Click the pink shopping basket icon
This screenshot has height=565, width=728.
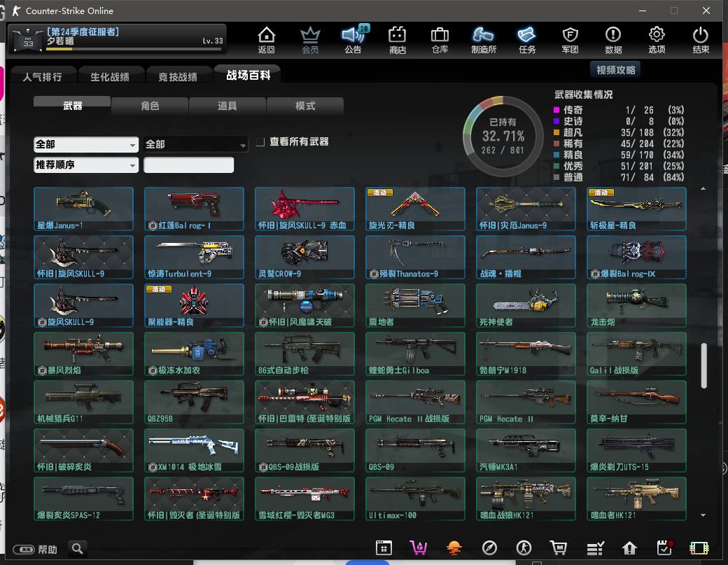[x=419, y=548]
